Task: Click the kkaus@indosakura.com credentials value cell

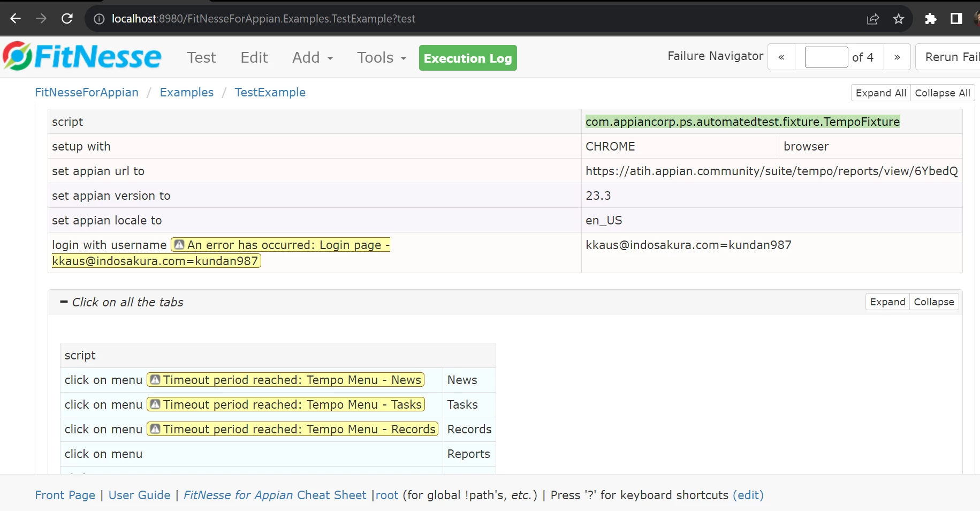Action: click(772, 253)
